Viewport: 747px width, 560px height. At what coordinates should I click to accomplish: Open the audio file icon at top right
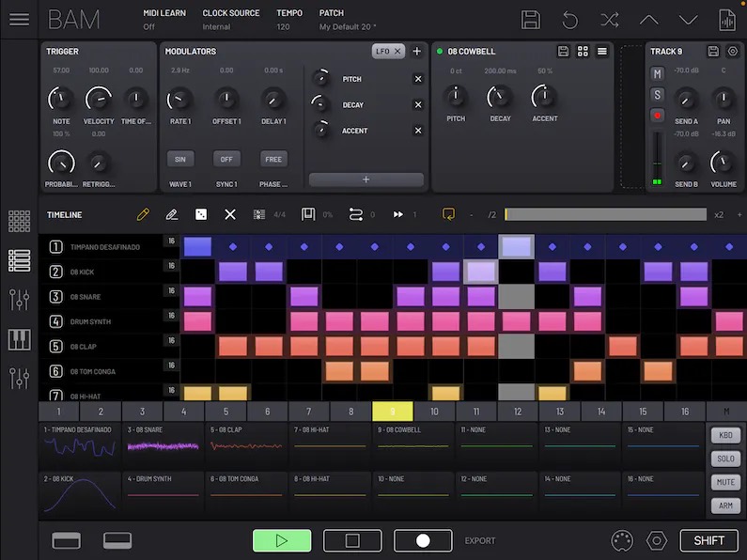point(726,20)
